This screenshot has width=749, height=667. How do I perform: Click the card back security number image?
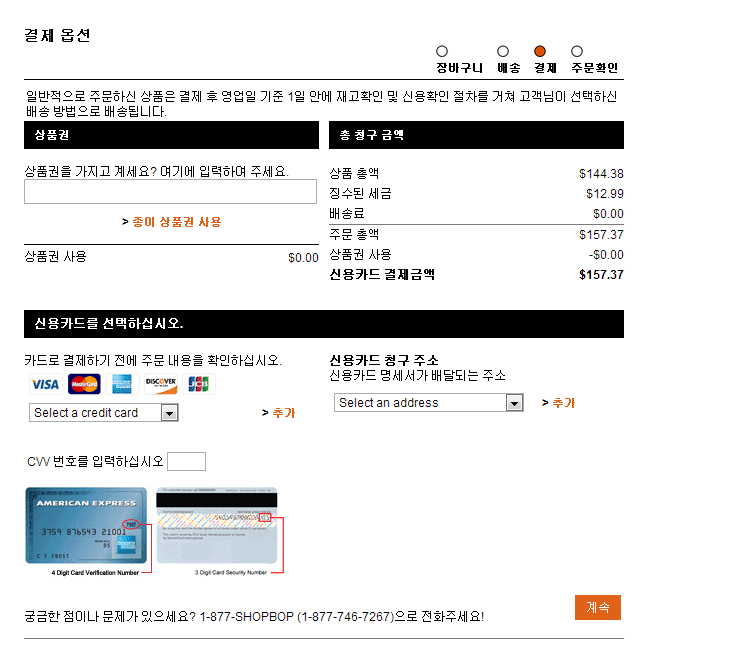[x=215, y=526]
